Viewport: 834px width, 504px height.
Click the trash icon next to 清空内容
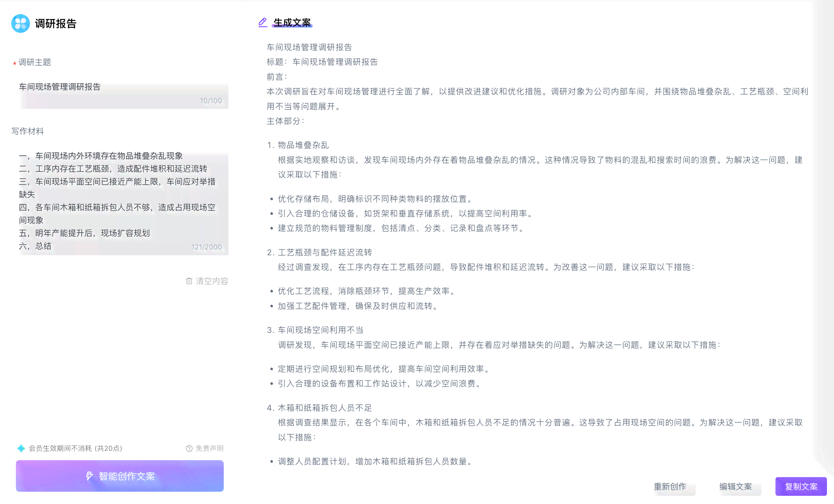point(189,281)
